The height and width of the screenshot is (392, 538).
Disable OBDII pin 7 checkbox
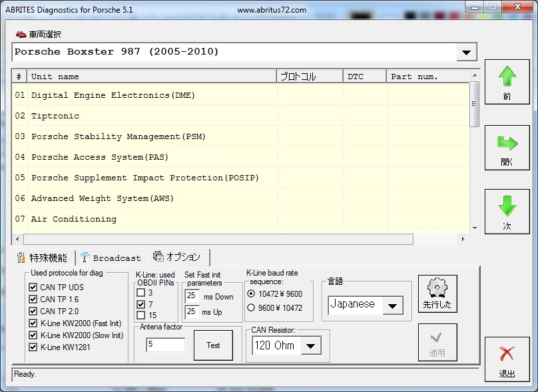pyautogui.click(x=140, y=304)
